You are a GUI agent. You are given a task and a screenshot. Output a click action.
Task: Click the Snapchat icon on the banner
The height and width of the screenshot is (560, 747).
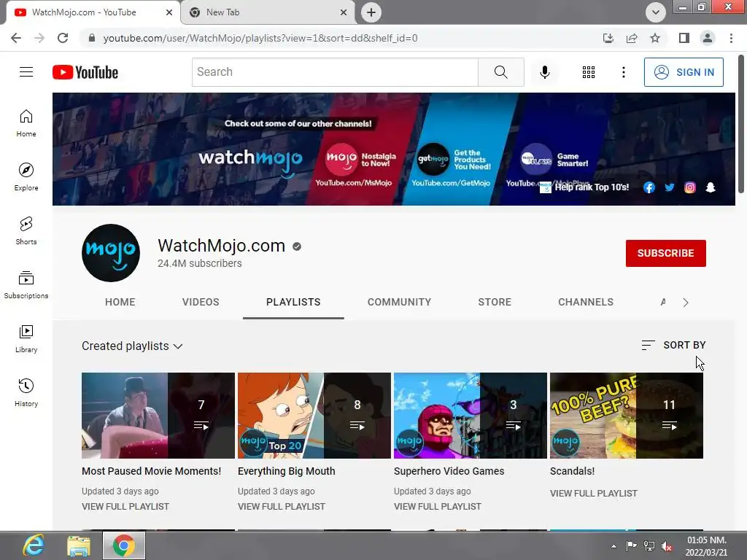coord(711,187)
